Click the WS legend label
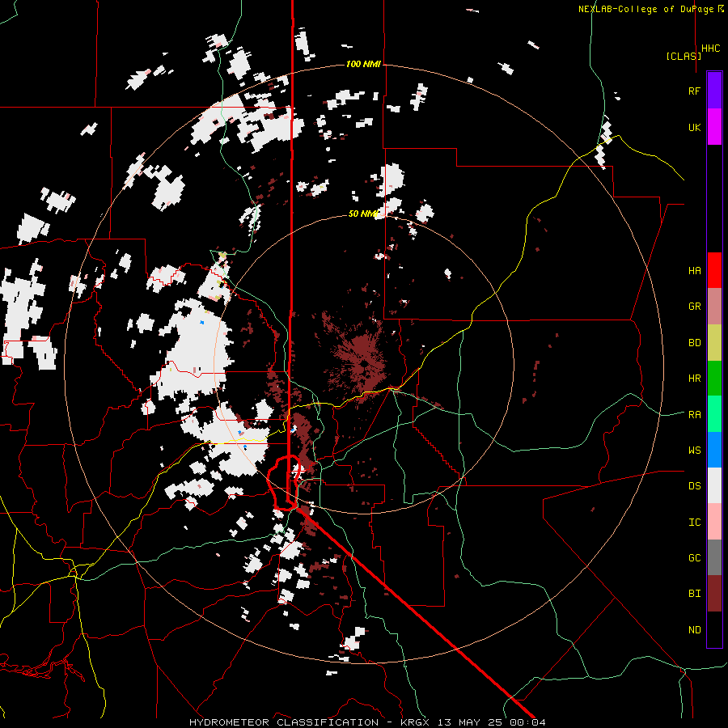The image size is (728, 728). pyautogui.click(x=694, y=451)
